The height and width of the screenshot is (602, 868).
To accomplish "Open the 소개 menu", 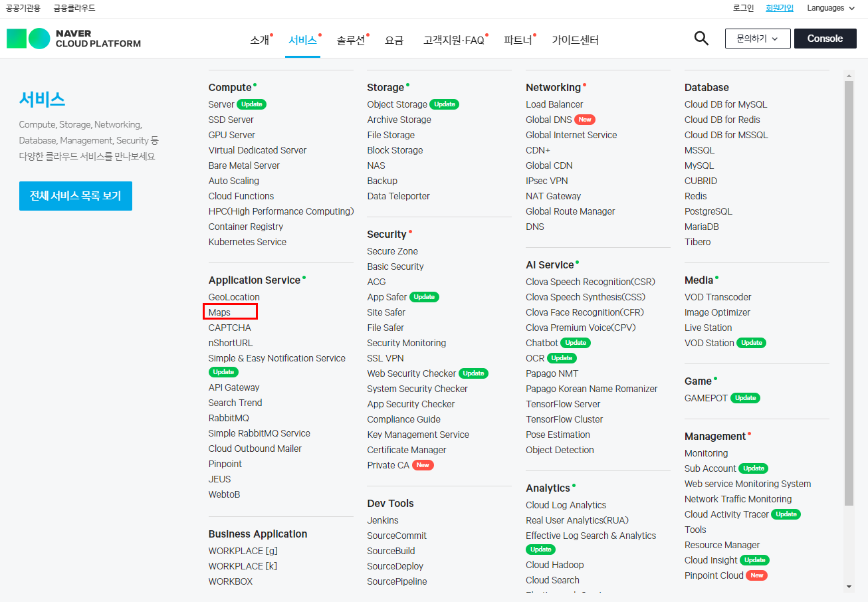I will (260, 40).
